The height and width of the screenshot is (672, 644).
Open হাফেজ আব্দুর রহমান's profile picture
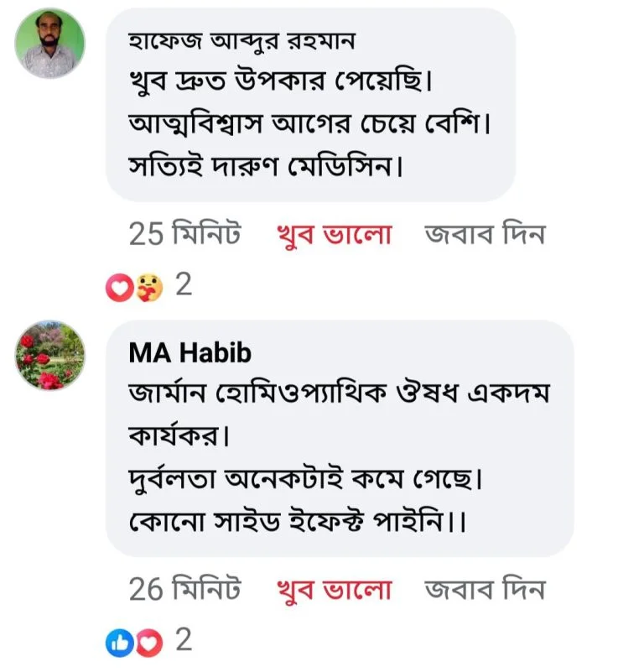pos(50,44)
